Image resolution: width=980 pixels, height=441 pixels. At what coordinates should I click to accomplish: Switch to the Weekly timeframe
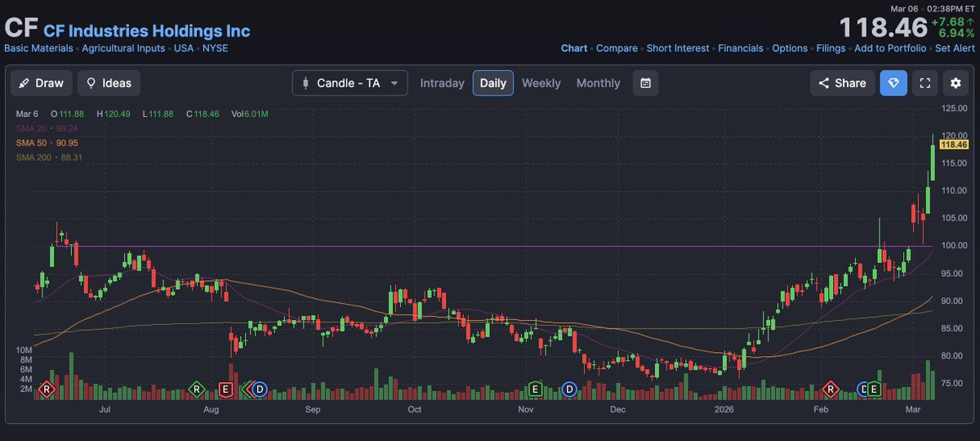(541, 83)
